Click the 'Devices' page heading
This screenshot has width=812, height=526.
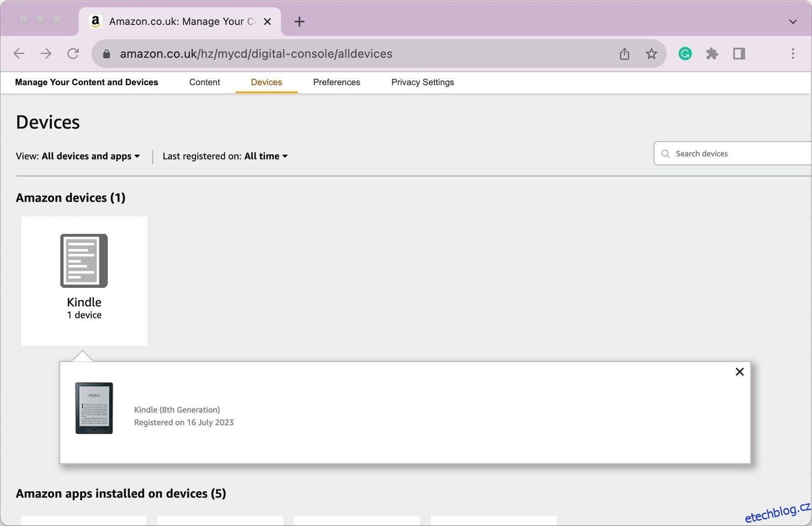coord(48,122)
